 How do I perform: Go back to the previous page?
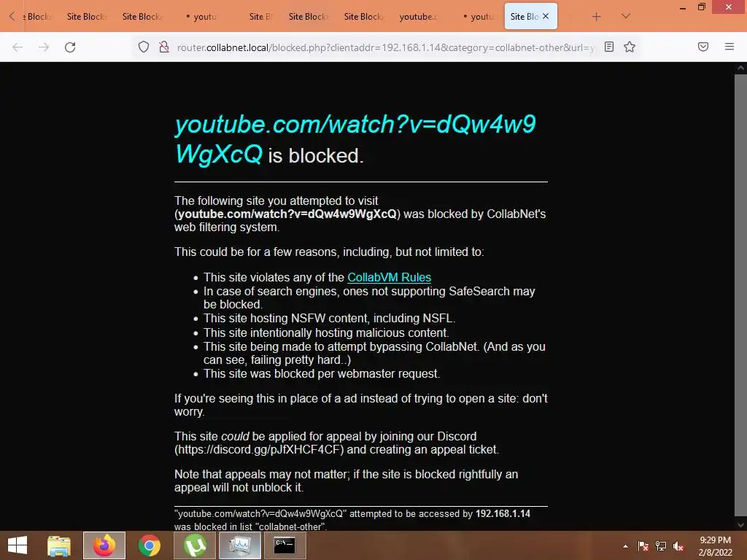pos(18,47)
